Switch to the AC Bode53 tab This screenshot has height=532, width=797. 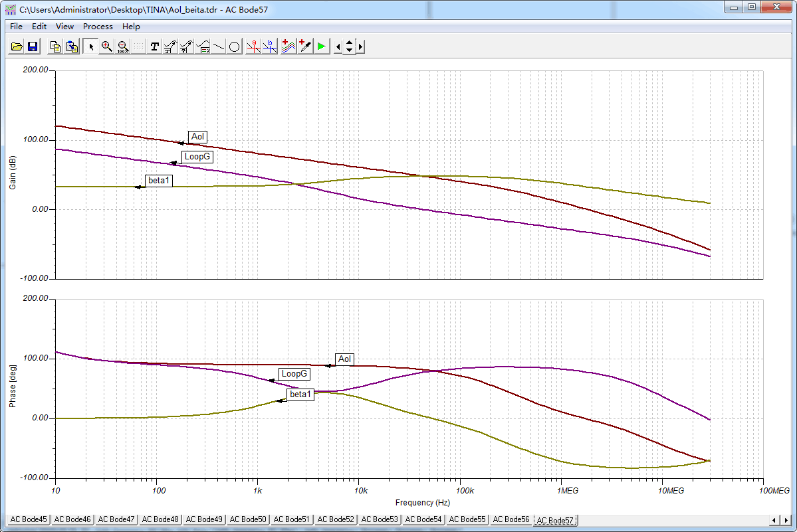(x=379, y=519)
